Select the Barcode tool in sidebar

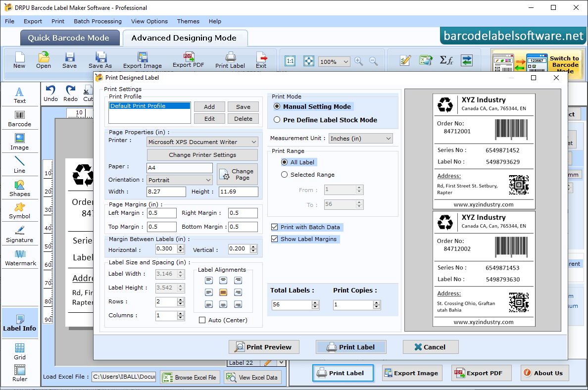tap(19, 119)
